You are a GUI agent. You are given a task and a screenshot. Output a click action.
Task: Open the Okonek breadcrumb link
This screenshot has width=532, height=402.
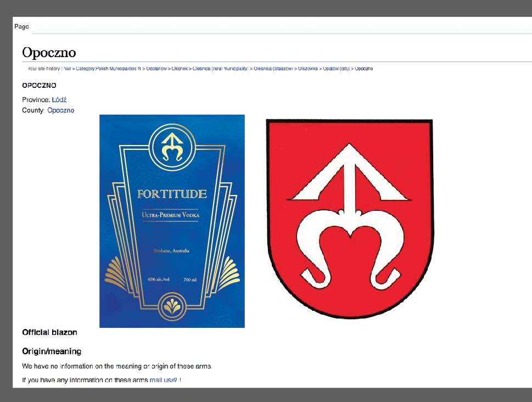pos(180,69)
